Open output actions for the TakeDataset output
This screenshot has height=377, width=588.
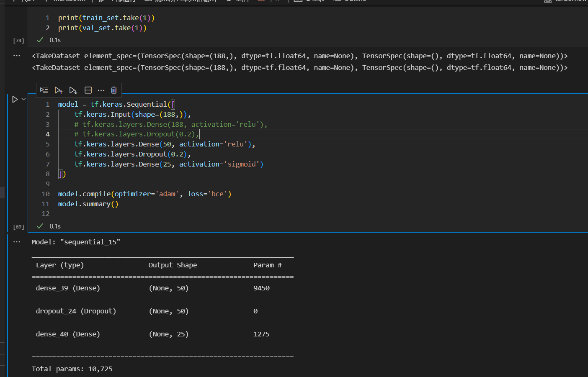[x=17, y=56]
